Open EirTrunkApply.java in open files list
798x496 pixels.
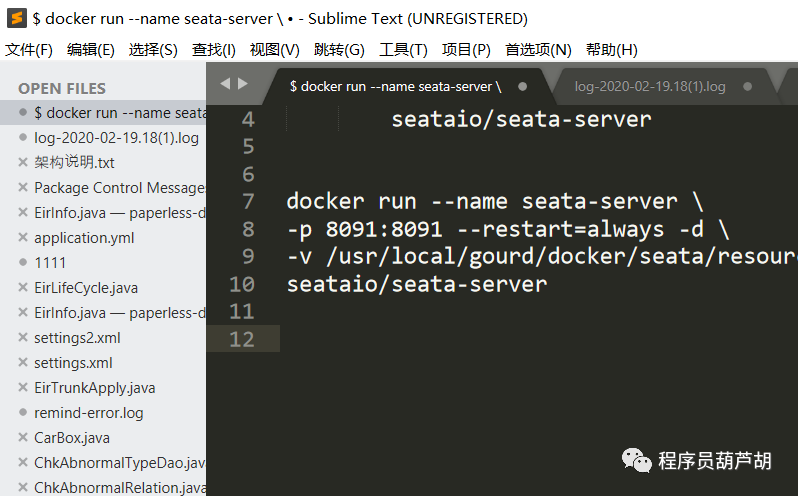pos(95,388)
